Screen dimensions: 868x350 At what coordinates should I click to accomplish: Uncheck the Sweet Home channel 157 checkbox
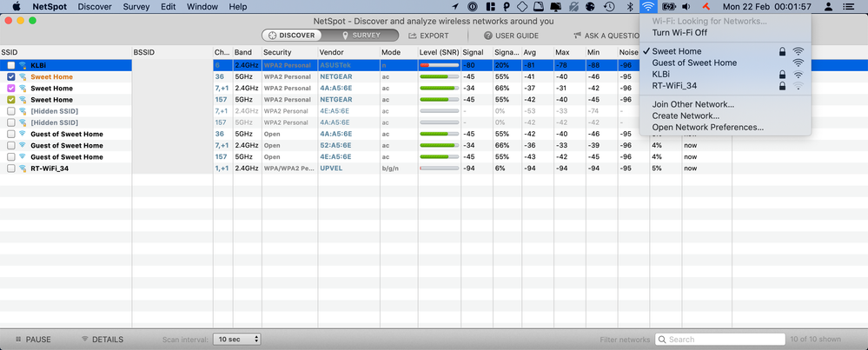tap(11, 100)
